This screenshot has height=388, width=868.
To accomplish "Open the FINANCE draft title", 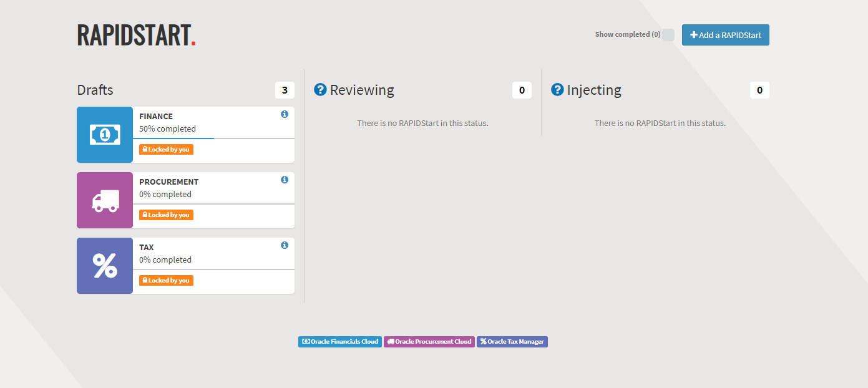I will (156, 116).
